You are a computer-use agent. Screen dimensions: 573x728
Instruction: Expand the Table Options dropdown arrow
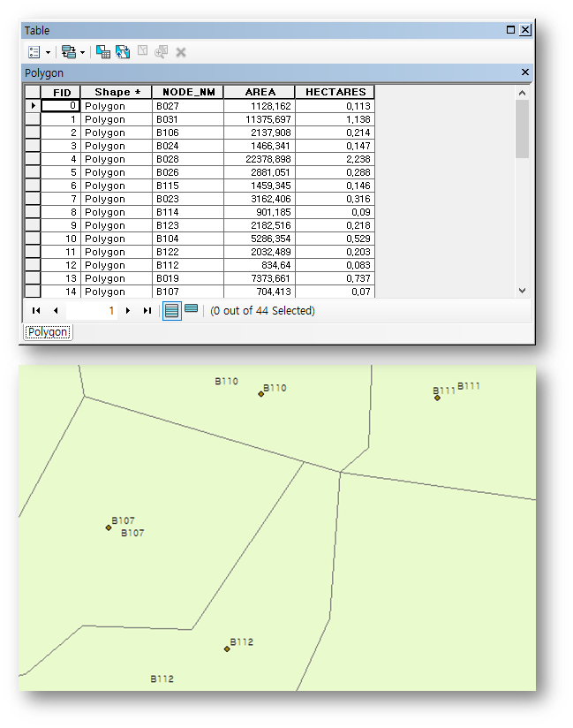point(48,52)
